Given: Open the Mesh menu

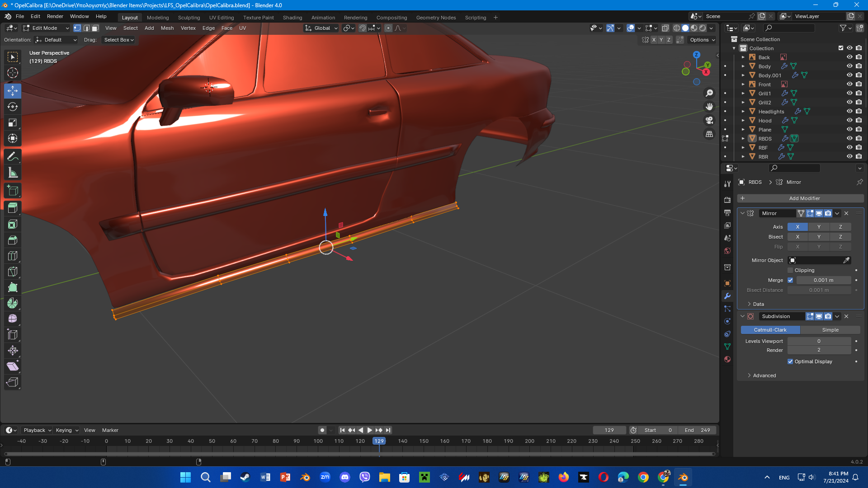Looking at the screenshot, I should tap(167, 28).
